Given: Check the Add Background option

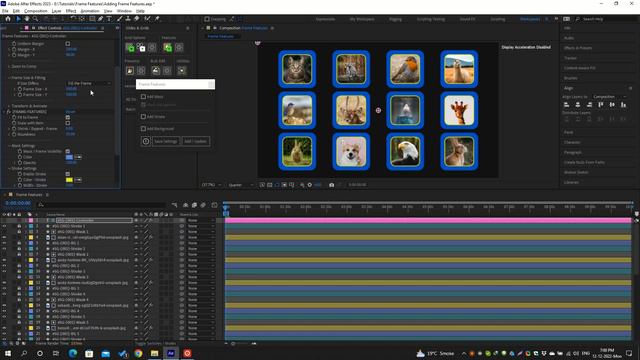Looking at the screenshot, I should [143, 129].
